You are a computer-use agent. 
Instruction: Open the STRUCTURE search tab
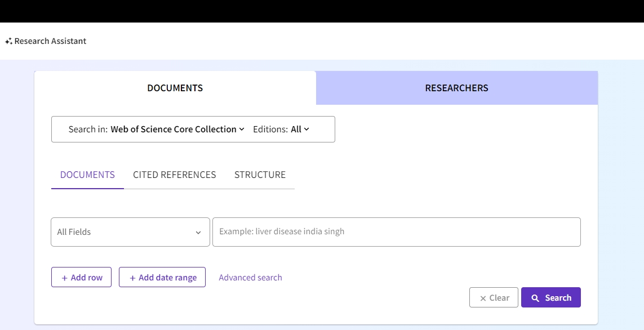260,175
